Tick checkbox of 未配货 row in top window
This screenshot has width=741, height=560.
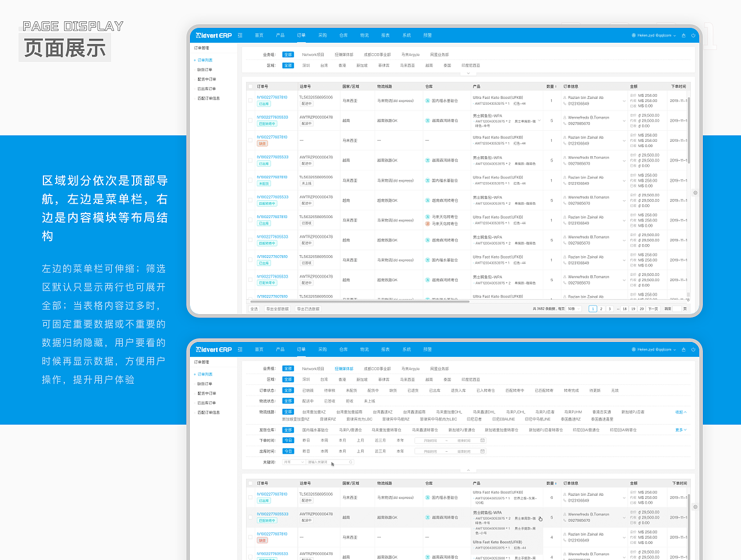[250, 180]
